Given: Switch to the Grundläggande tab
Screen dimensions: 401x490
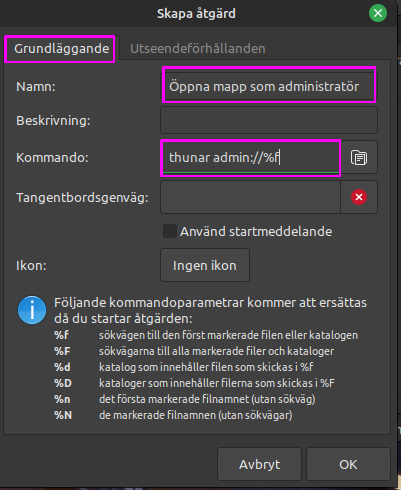Looking at the screenshot, I should tap(61, 49).
